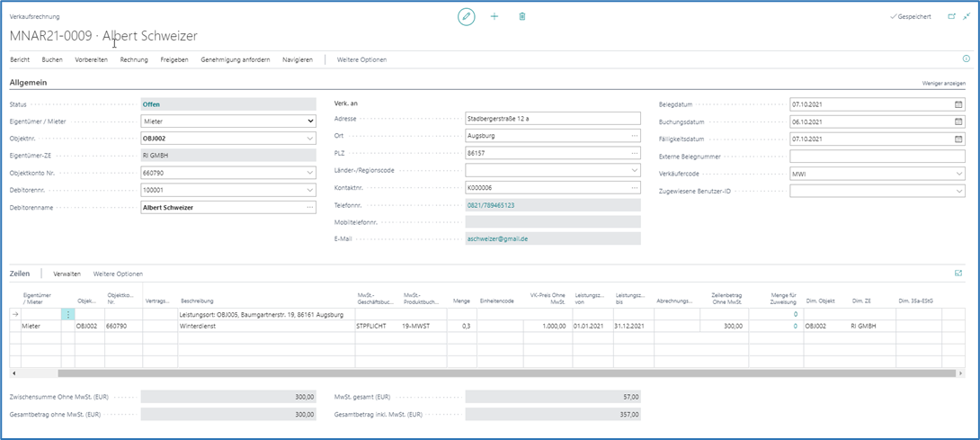980x440 pixels.
Task: Expand the Eigentümer / Mieter dropdown
Action: (x=310, y=121)
